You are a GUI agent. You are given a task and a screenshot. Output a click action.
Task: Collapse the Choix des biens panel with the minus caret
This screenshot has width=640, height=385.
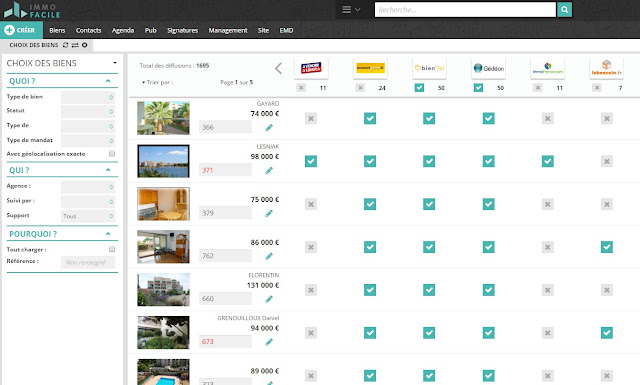pos(115,63)
